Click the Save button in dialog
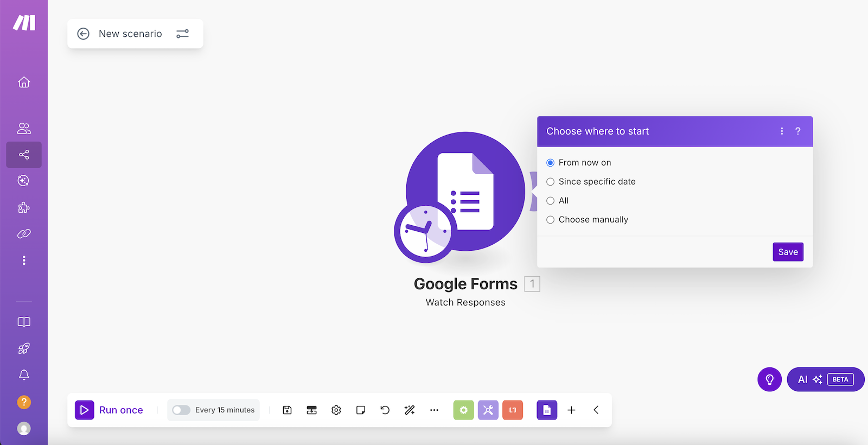 (788, 252)
